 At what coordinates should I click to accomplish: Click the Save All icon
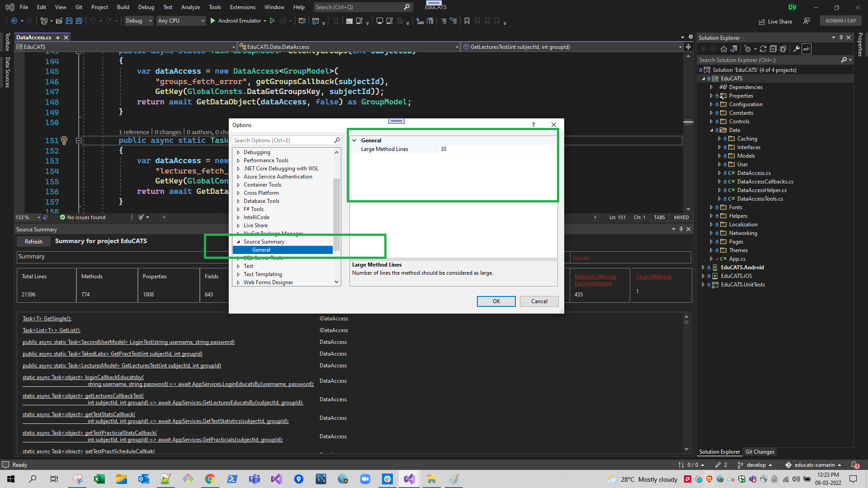click(x=79, y=21)
